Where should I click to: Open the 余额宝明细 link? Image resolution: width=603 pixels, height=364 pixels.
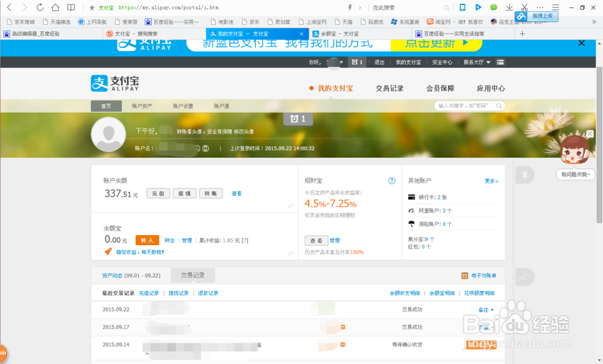442,293
